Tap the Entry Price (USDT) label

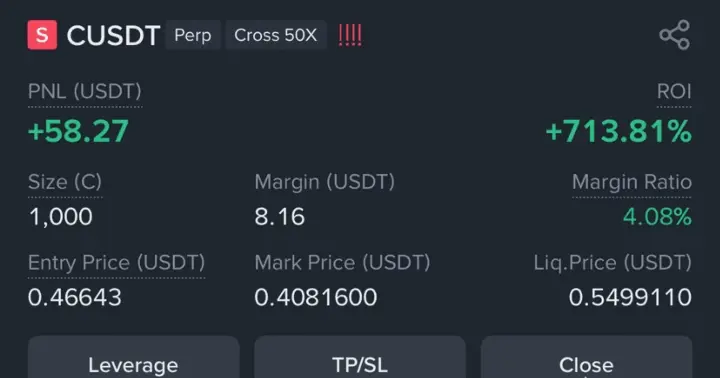click(x=117, y=263)
